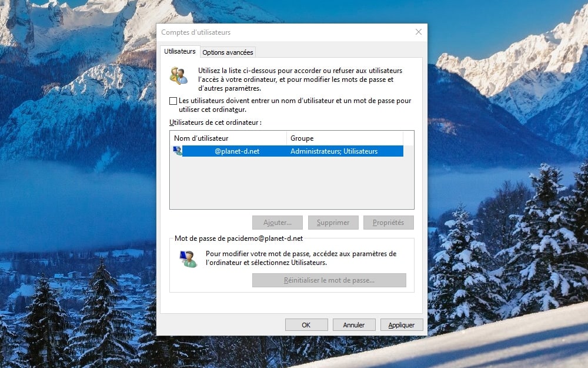Click the account icon in the user row
The height and width of the screenshot is (368, 588).
(x=177, y=151)
